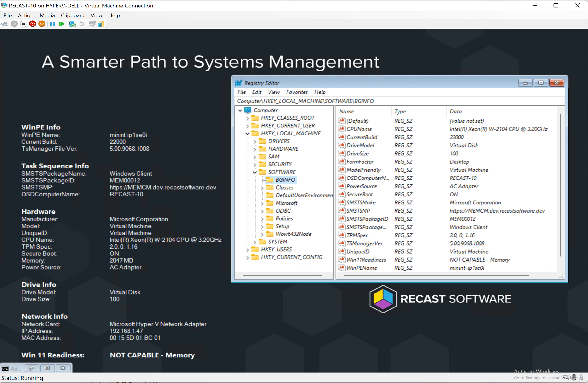The width and height of the screenshot is (588, 383).
Task: Turn off the virtual machine
Action: (24, 24)
